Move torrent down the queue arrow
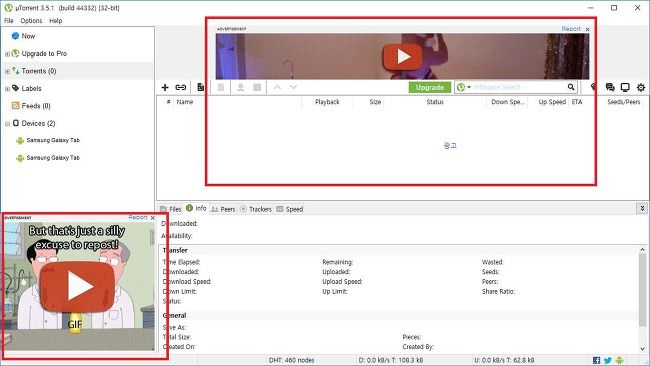The image size is (650, 366). click(x=293, y=87)
